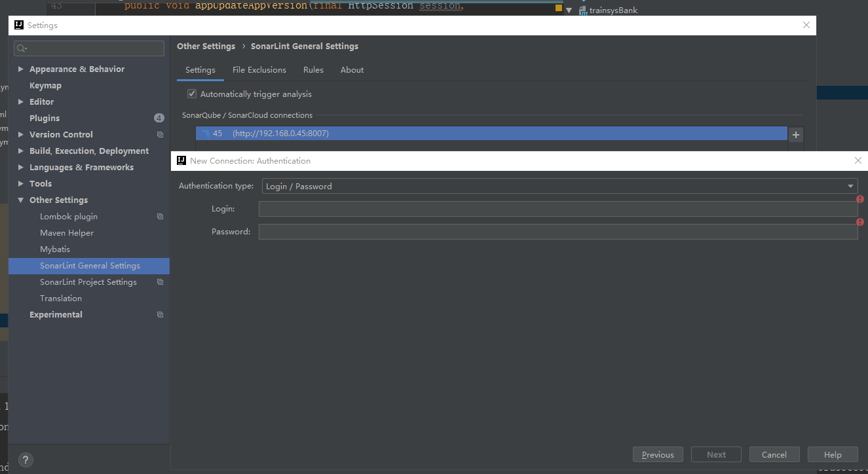Expand the Build, Execution, Deployment node
This screenshot has height=474, width=868.
click(21, 151)
